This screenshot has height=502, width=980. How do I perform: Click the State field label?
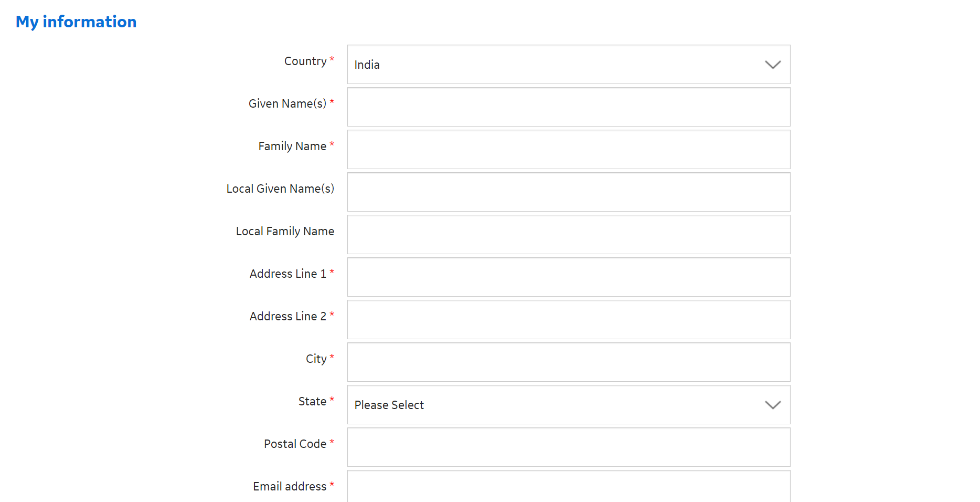coord(312,402)
